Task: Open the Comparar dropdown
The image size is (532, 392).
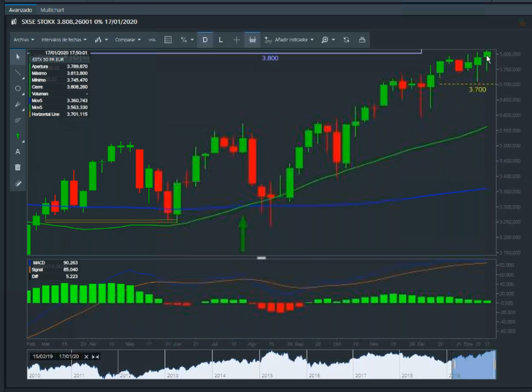Action: click(x=128, y=40)
